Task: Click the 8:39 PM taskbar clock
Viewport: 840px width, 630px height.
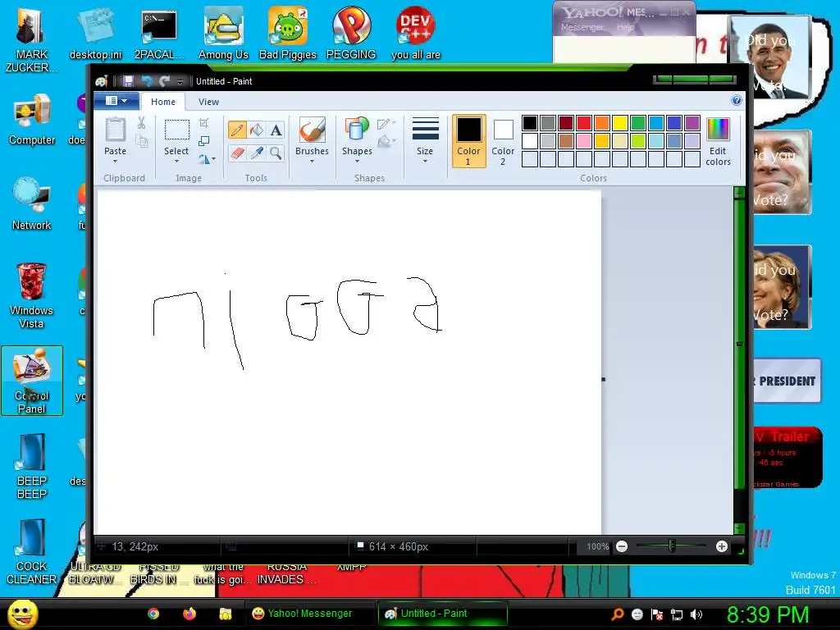Action: point(768,614)
